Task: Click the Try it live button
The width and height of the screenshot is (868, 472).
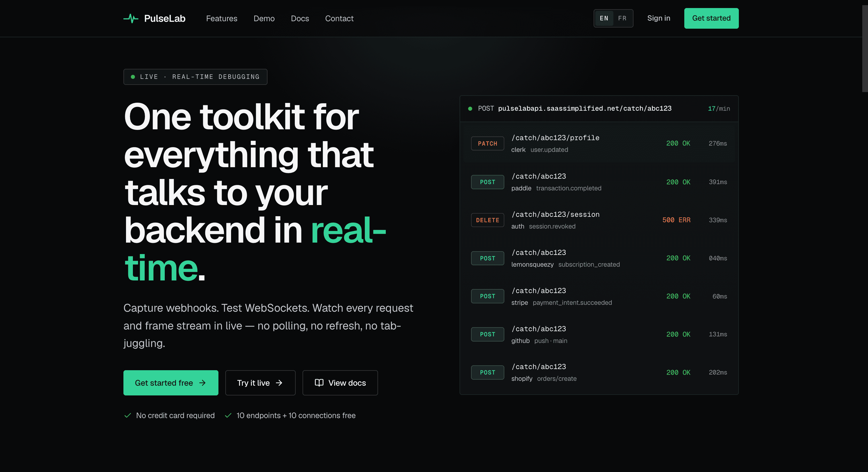Action: click(260, 383)
